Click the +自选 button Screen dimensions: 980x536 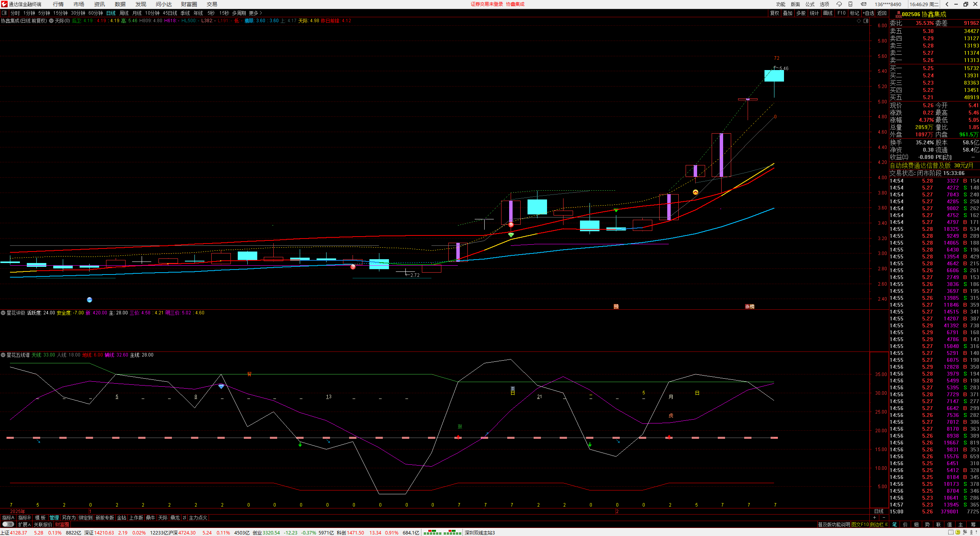point(869,13)
